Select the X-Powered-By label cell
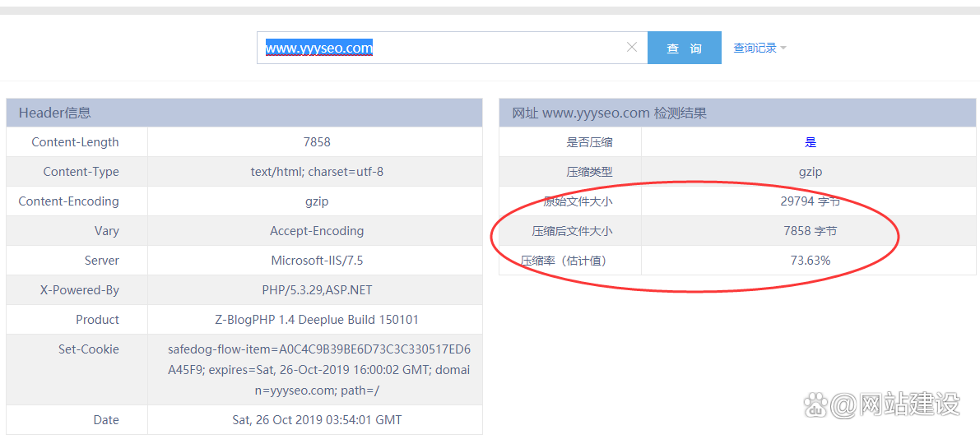 click(77, 289)
